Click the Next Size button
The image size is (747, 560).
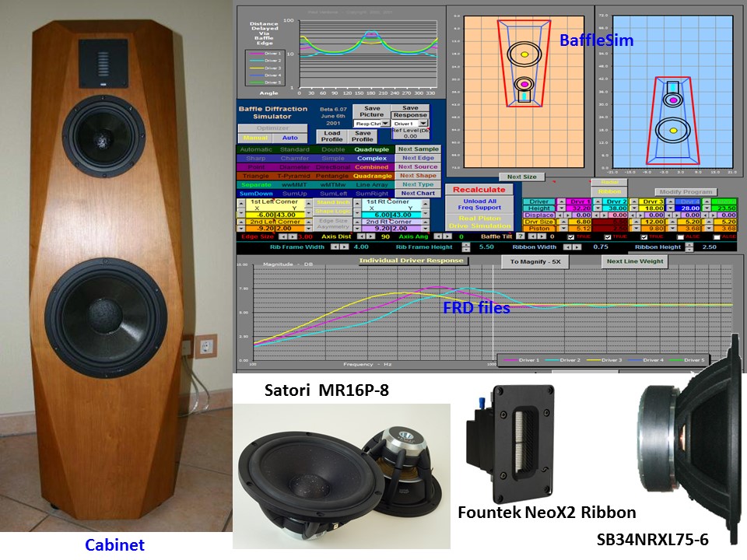coord(521,177)
